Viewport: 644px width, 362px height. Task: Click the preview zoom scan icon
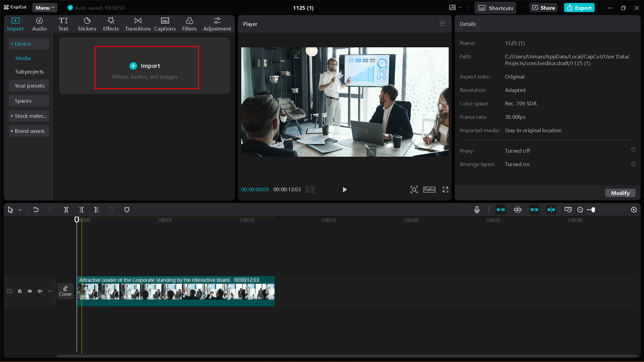click(414, 189)
